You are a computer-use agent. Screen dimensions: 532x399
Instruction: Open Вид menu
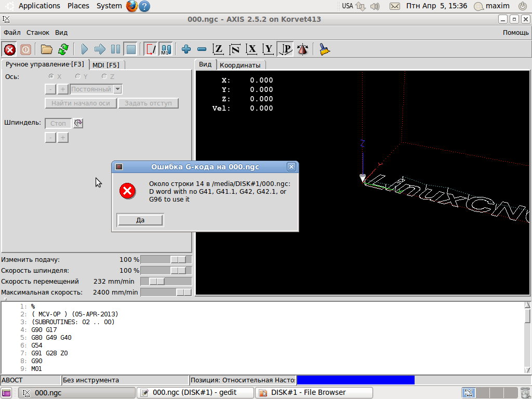(61, 33)
